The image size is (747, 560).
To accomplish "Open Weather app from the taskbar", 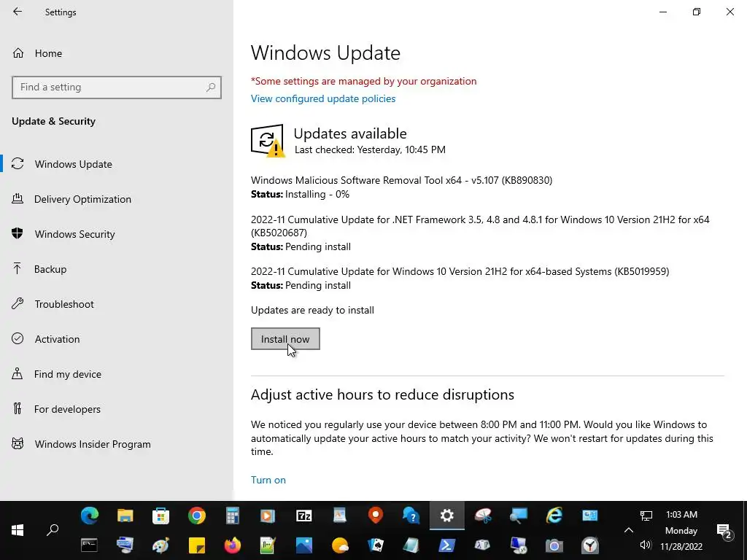I will tap(340, 545).
